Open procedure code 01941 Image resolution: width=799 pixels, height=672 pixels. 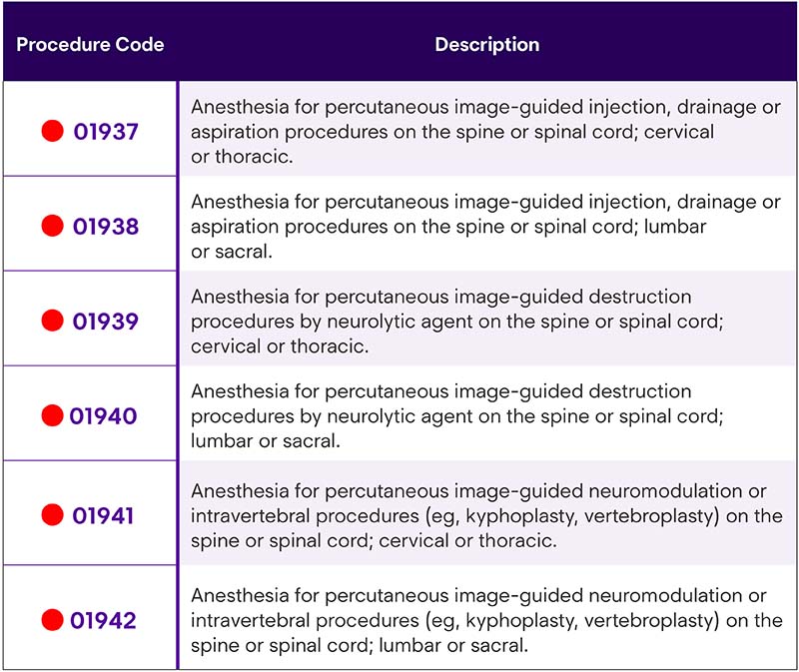click(x=103, y=515)
